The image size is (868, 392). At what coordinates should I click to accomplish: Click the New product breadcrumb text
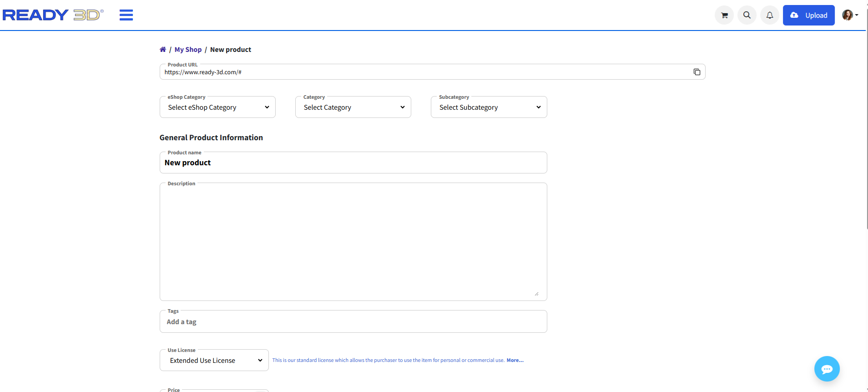tap(231, 49)
